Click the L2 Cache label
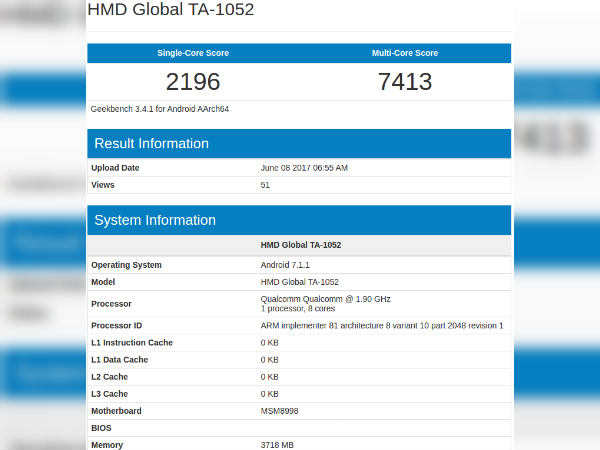This screenshot has width=600, height=450. 109,377
